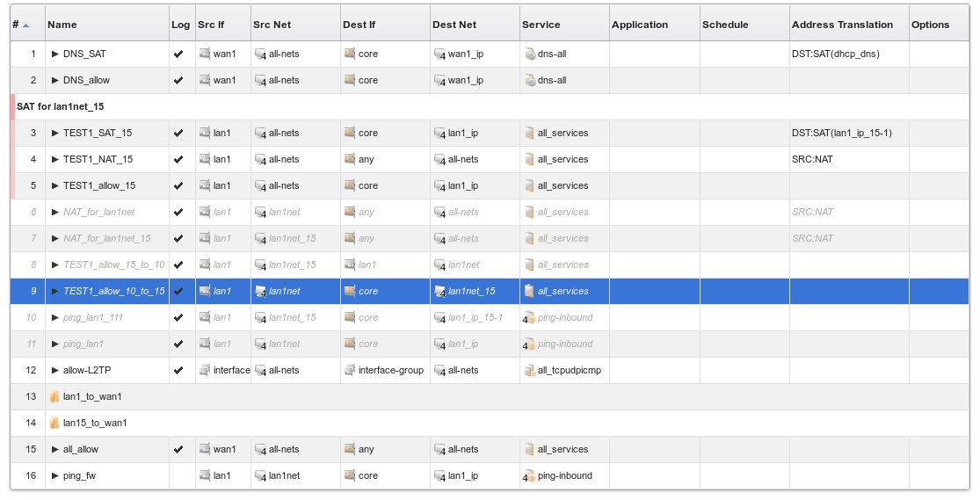Viewport: 980px width, 500px height.
Task: Expand the TEST1_allow_15 rule details
Action: click(x=55, y=185)
